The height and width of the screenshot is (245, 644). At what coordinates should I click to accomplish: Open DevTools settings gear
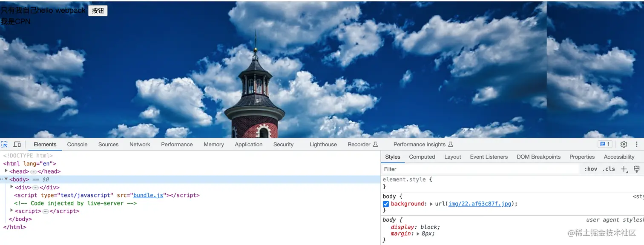click(624, 145)
